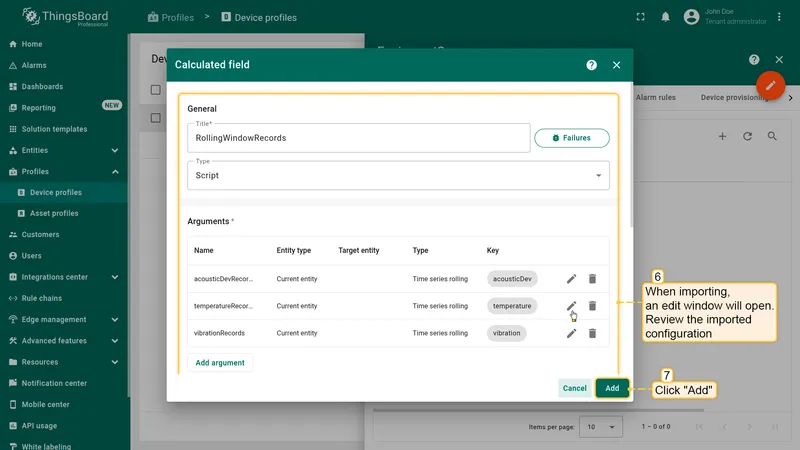Toggle first row checkbox in device profiles table
Screen dimensions: 800x450
pos(156,118)
